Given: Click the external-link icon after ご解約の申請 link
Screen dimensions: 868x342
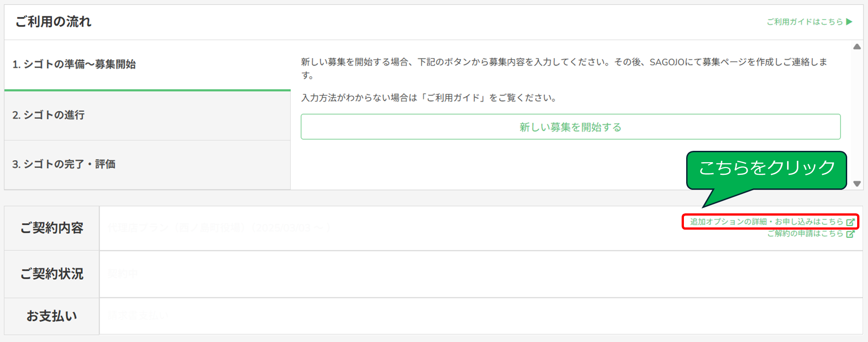Looking at the screenshot, I should (x=850, y=234).
